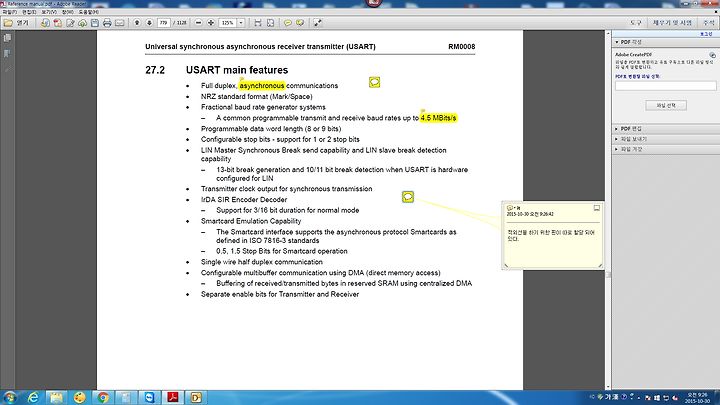This screenshot has height=405, width=720.
Task: Click the taskbar clock showing 9:26
Action: coord(697,398)
